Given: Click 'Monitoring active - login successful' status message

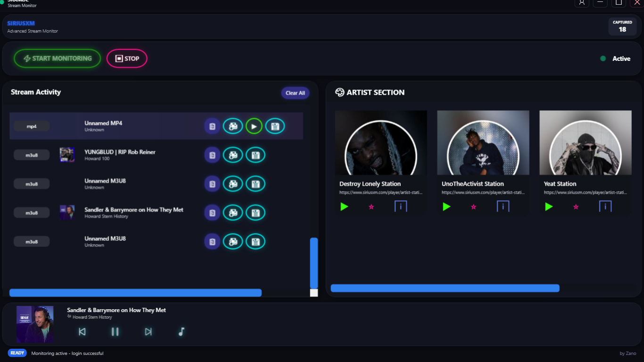Looking at the screenshot, I should tap(67, 354).
